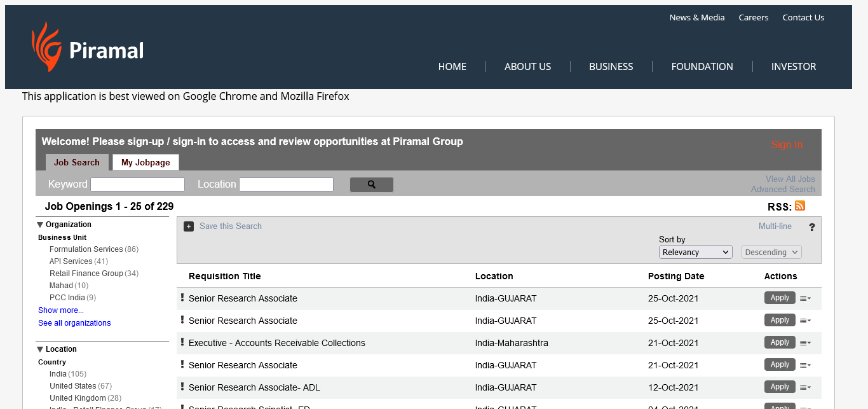Collapse the Location filter section
This screenshot has height=409, width=868.
point(41,349)
